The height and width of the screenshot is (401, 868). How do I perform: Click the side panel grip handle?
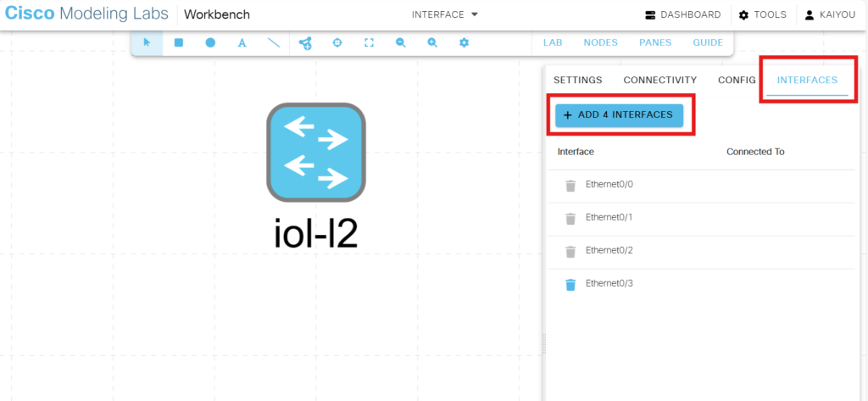tap(544, 343)
